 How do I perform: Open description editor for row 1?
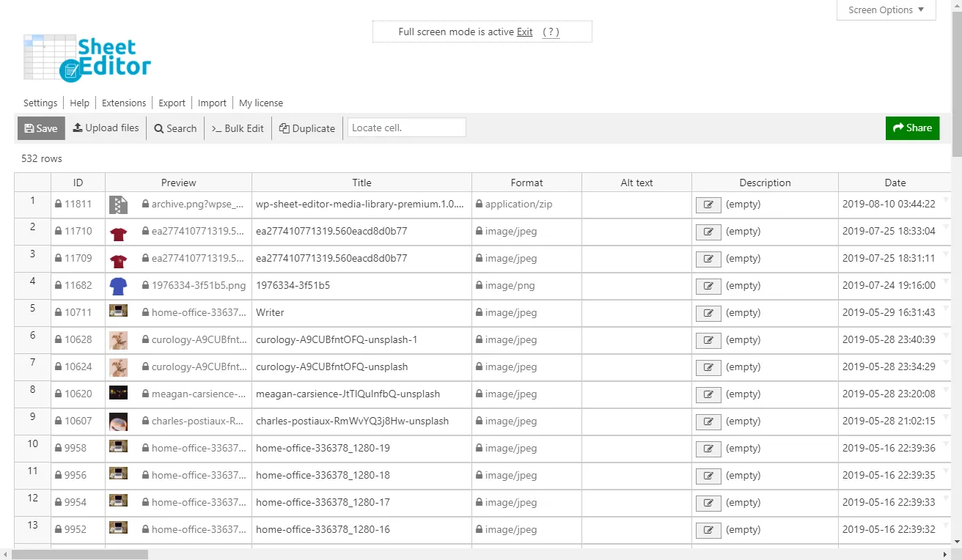(708, 205)
